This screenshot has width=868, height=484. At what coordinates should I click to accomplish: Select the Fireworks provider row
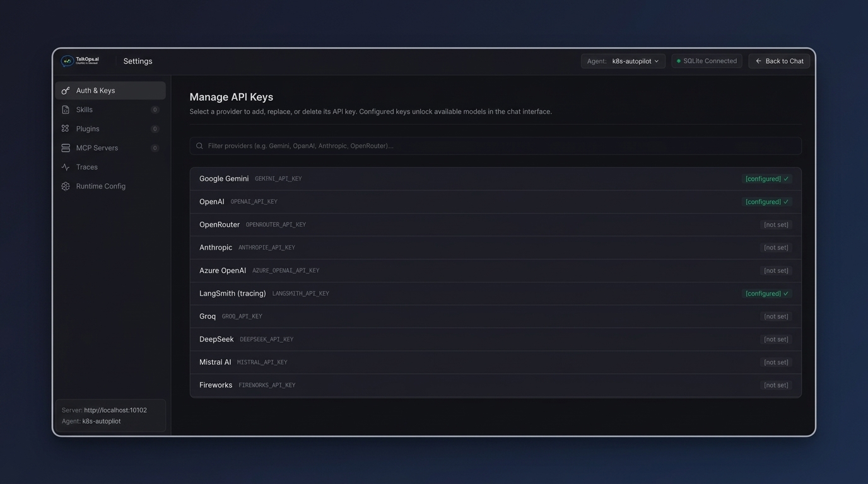coord(496,385)
